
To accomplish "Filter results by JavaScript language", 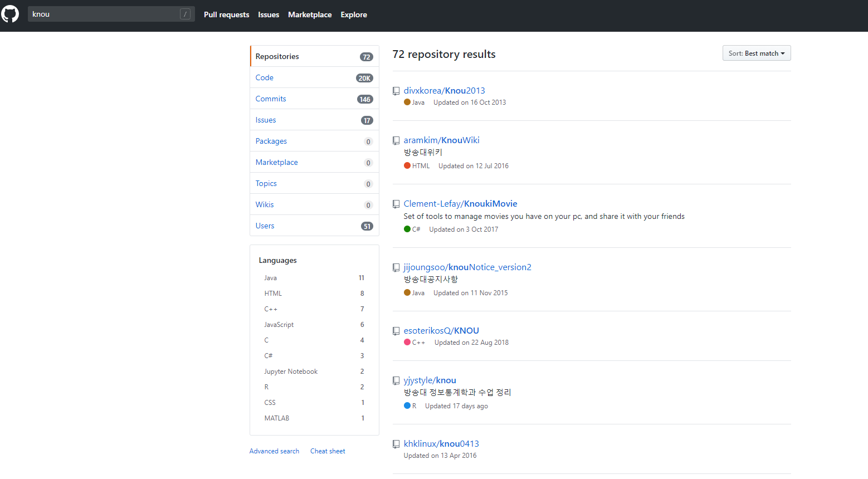I will click(x=314, y=325).
